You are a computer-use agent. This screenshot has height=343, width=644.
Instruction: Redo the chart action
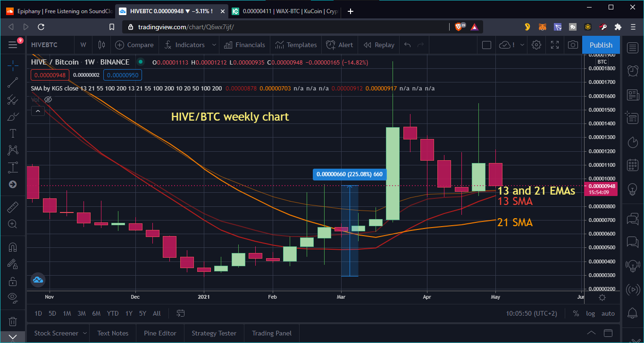tap(421, 45)
